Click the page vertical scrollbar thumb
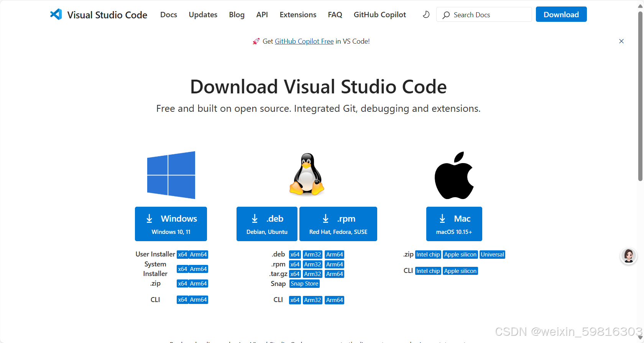The height and width of the screenshot is (343, 644). (640, 96)
